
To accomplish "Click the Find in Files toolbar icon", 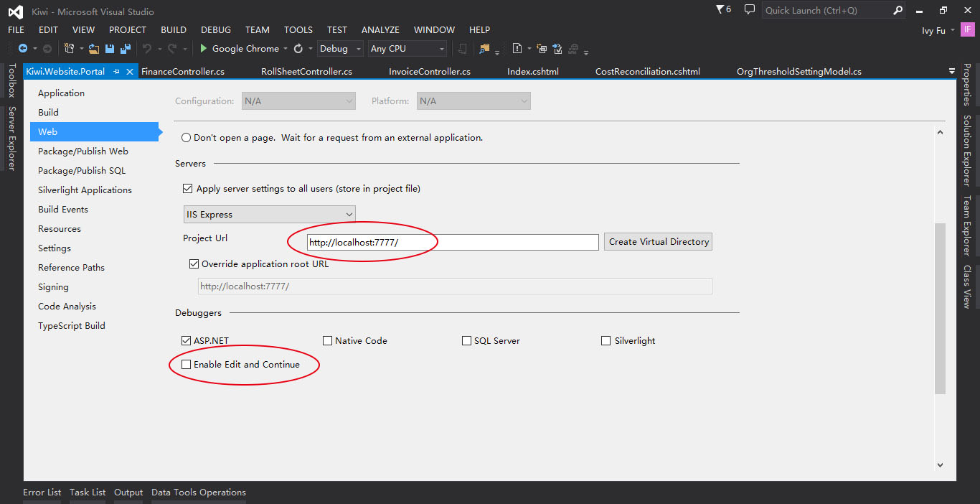I will (484, 49).
